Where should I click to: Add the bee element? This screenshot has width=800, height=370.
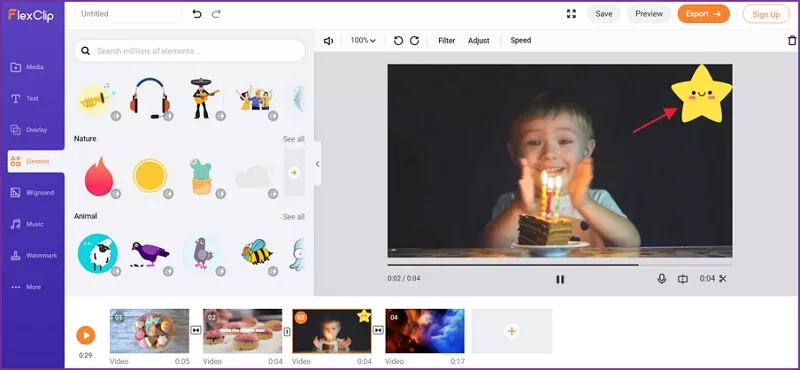(x=256, y=252)
